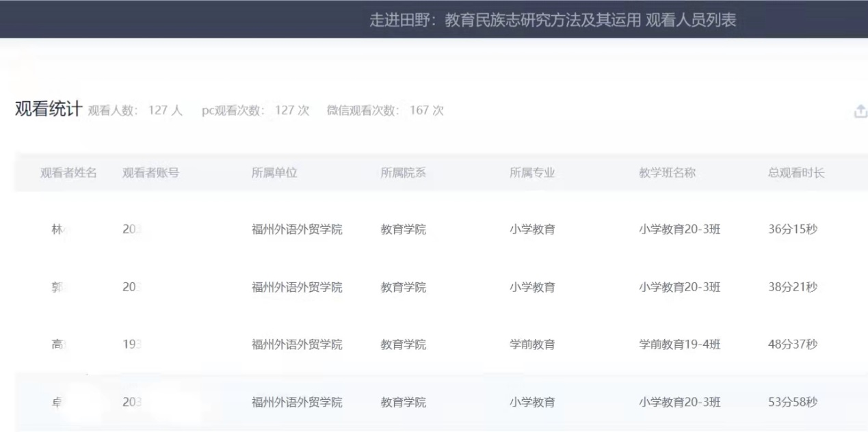Select the viewer name starting with 郭
This screenshot has height=432, width=868.
coord(58,287)
